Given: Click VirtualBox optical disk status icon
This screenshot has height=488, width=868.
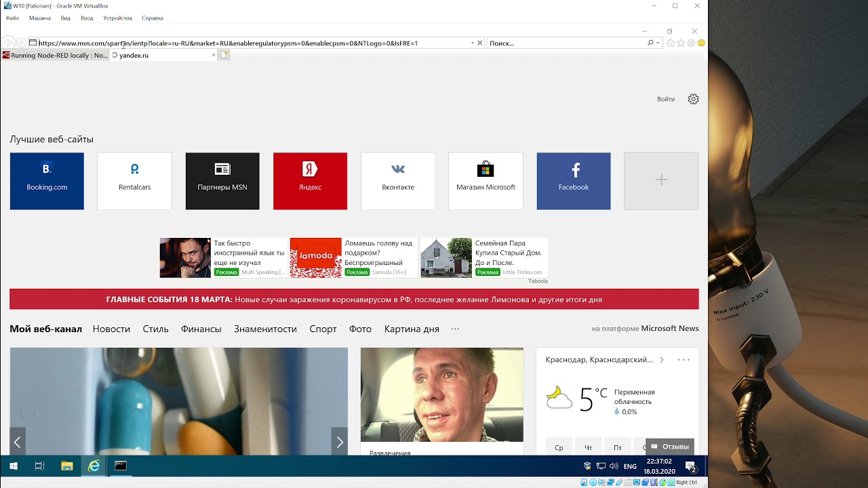Looking at the screenshot, I should [593, 483].
